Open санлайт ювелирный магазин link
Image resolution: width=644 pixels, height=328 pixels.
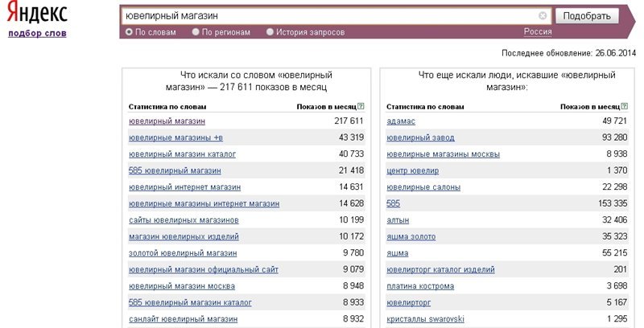[184, 319]
